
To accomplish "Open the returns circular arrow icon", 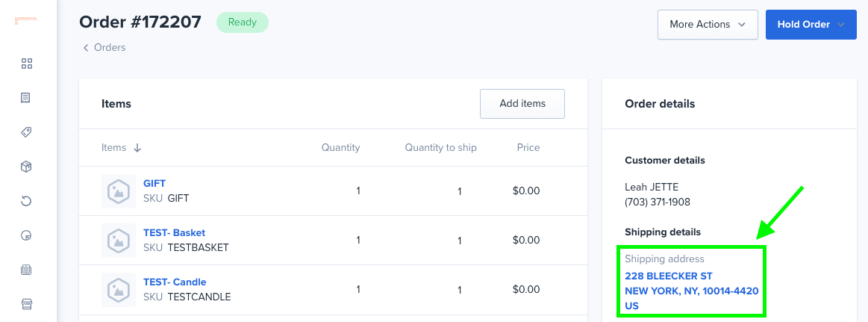I will [x=26, y=201].
